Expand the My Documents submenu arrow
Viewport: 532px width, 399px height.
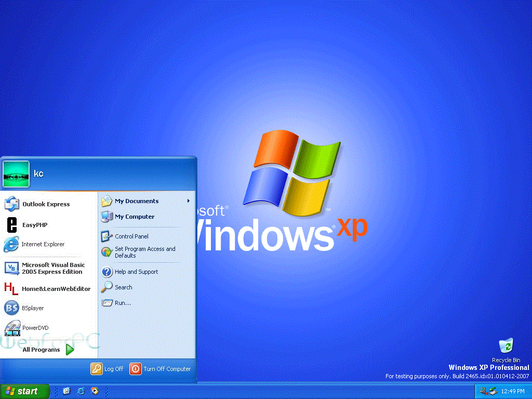[188, 201]
